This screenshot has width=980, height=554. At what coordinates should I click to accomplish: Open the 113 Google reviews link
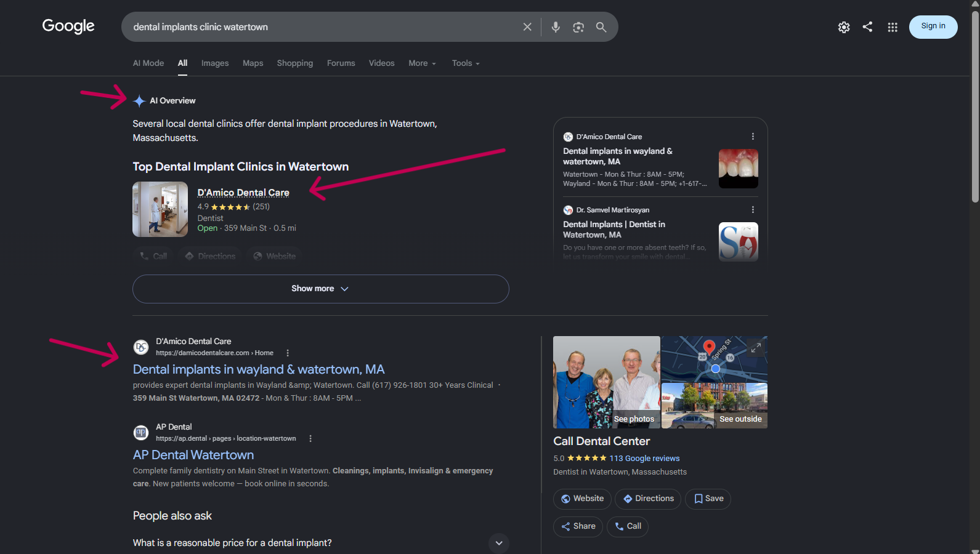point(644,459)
